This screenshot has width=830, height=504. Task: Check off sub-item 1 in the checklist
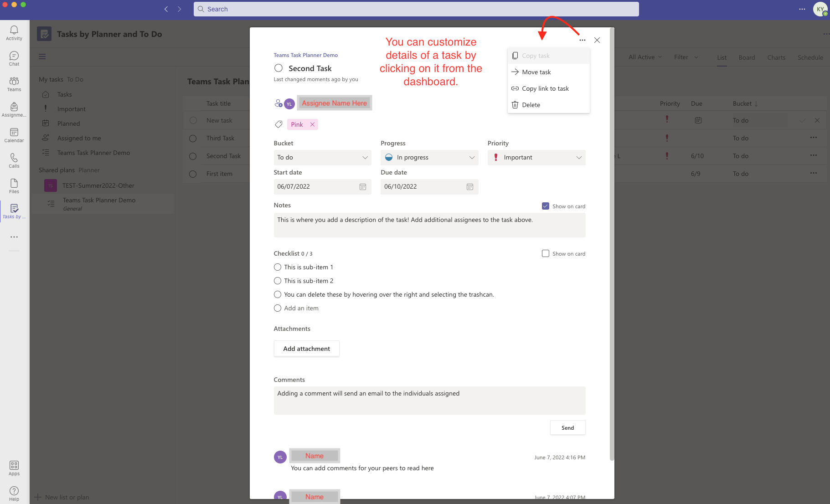tap(278, 267)
